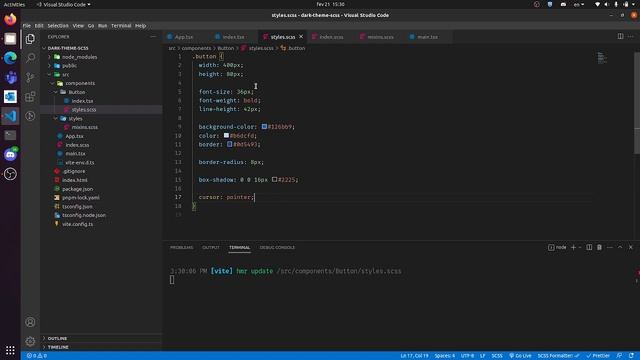Open OBS Studio from the dock
640x360 pixels.
tap(10, 174)
